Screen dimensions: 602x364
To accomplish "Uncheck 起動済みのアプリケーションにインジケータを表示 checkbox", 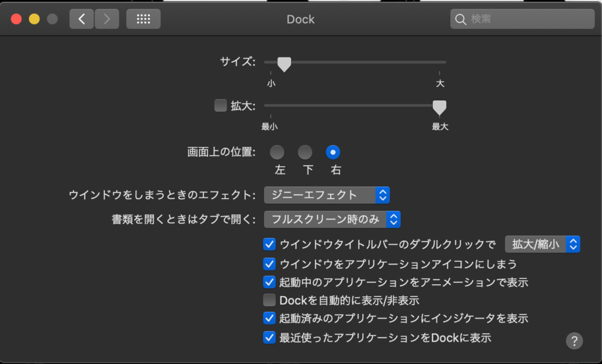I will pos(269,318).
